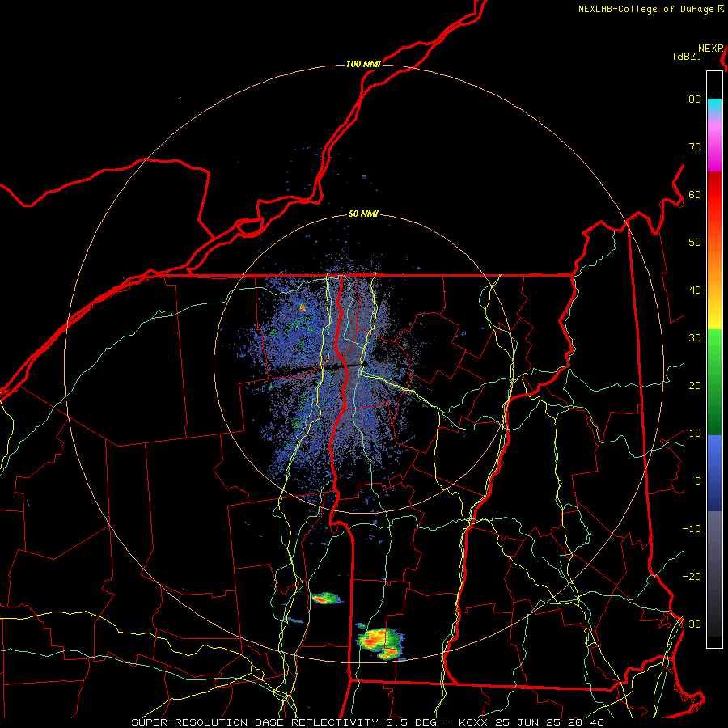Click the NEXR label above the color scale

pos(710,49)
